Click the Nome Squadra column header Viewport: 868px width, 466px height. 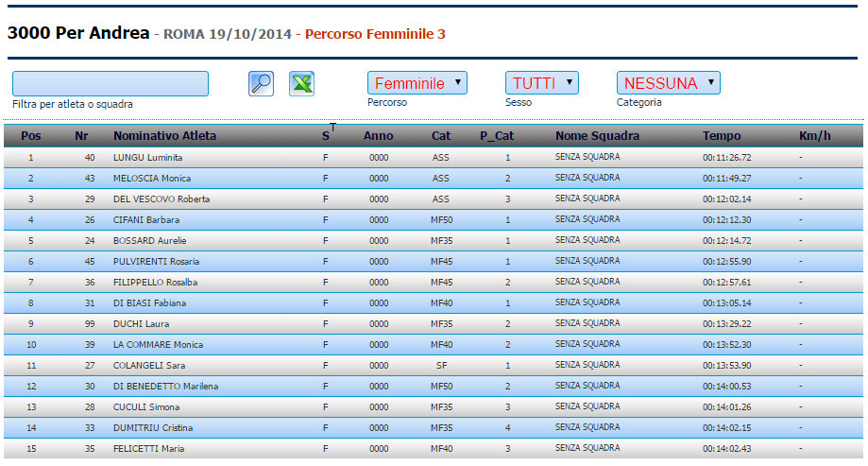point(597,136)
